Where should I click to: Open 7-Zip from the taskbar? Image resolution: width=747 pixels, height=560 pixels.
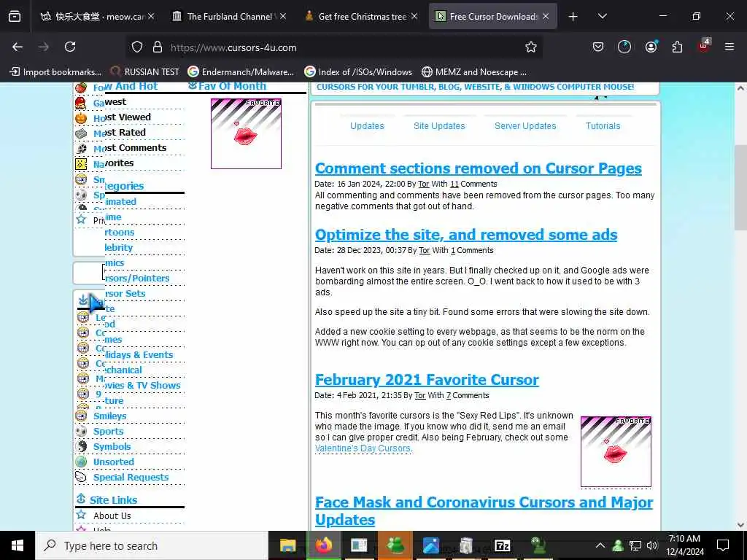pos(503,545)
